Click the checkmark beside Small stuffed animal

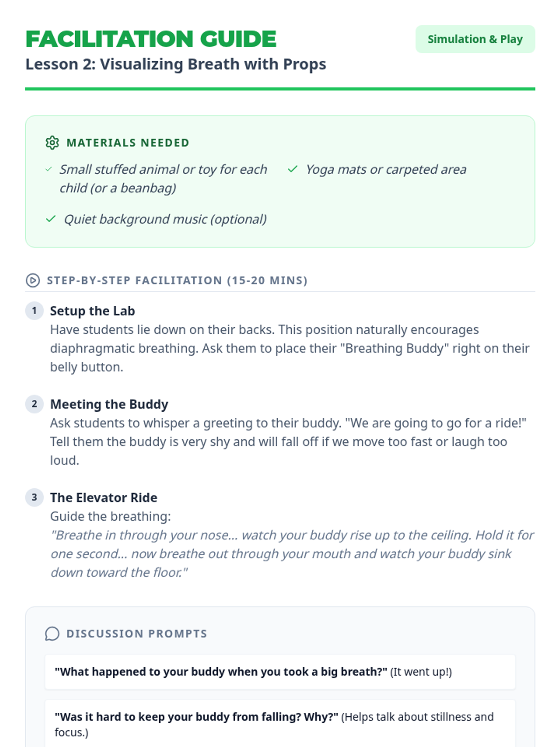[x=49, y=169]
